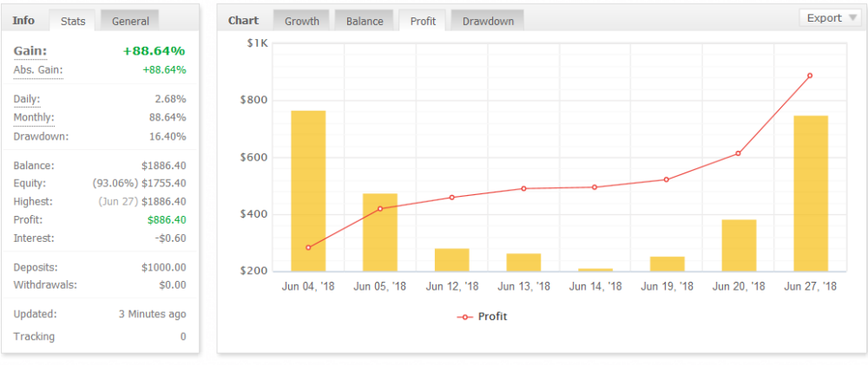Viewport: 868px width, 365px height.
Task: Open the General tab
Action: [x=130, y=21]
